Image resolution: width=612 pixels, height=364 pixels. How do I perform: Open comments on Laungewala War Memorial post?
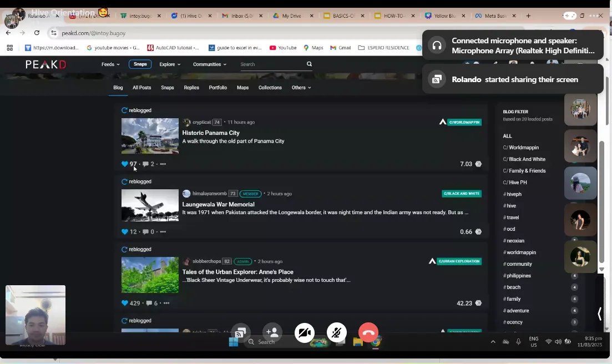tap(145, 232)
